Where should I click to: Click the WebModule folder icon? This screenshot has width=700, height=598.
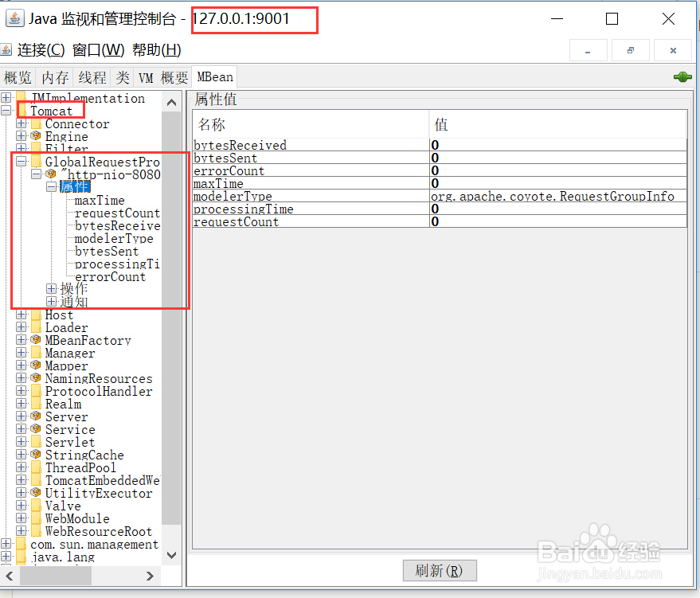36,518
